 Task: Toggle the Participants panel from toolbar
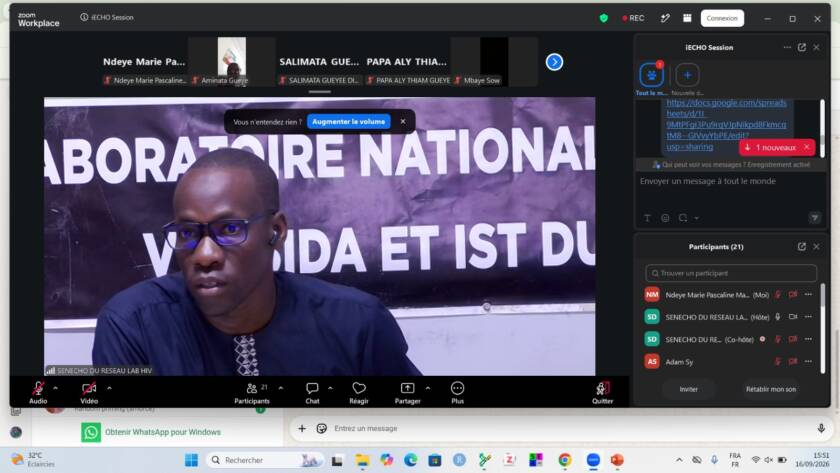pos(252,392)
